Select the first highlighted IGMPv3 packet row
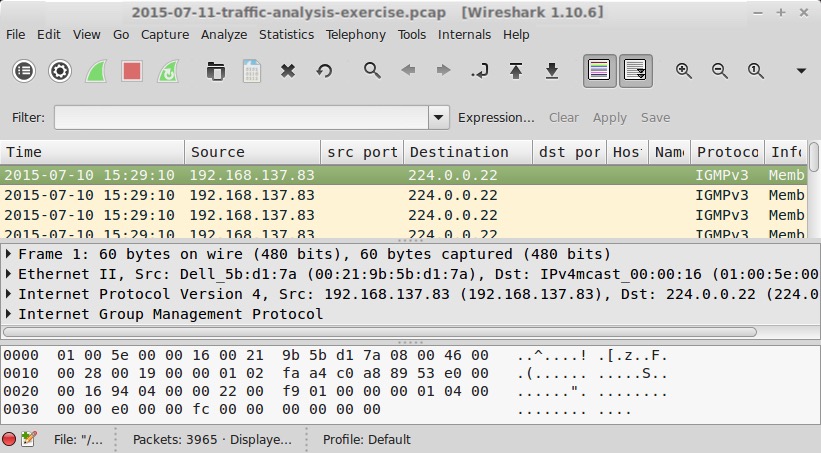 [403, 175]
